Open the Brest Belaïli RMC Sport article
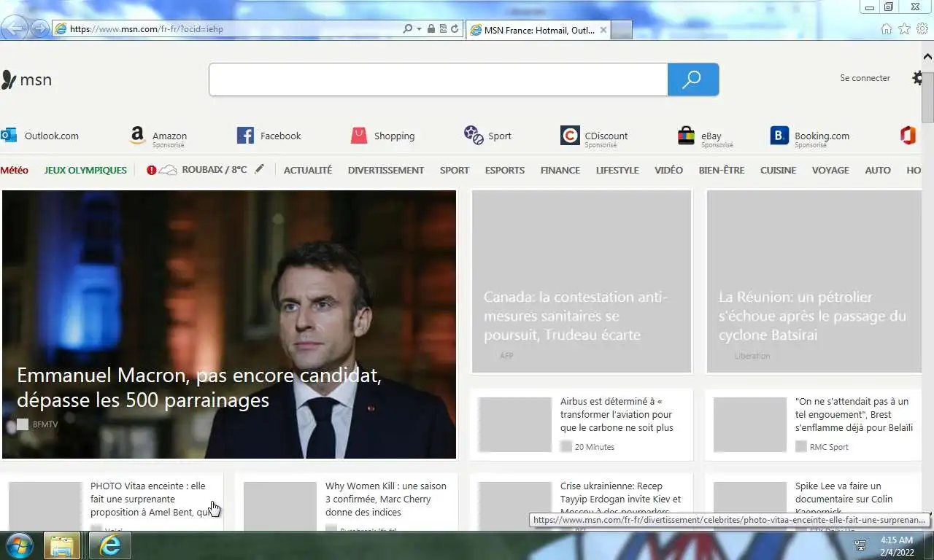This screenshot has height=560, width=934. point(854,414)
